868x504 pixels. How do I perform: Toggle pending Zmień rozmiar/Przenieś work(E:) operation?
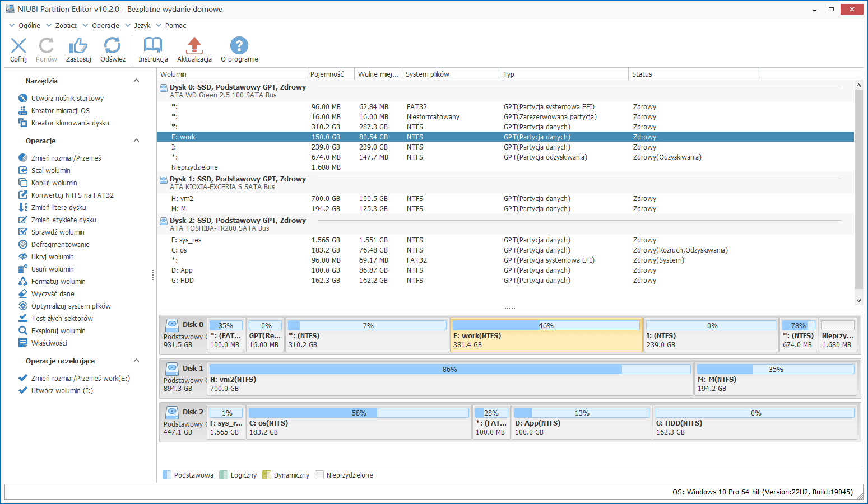[23, 379]
